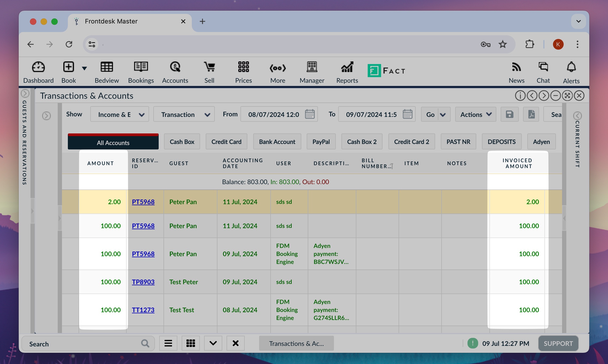Click the info icon in Transactions header
Viewport: 608px width, 364px height.
[520, 96]
